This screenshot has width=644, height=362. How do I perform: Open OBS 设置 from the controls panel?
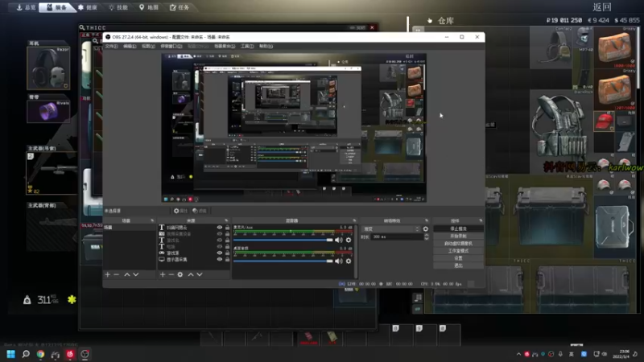(x=458, y=258)
